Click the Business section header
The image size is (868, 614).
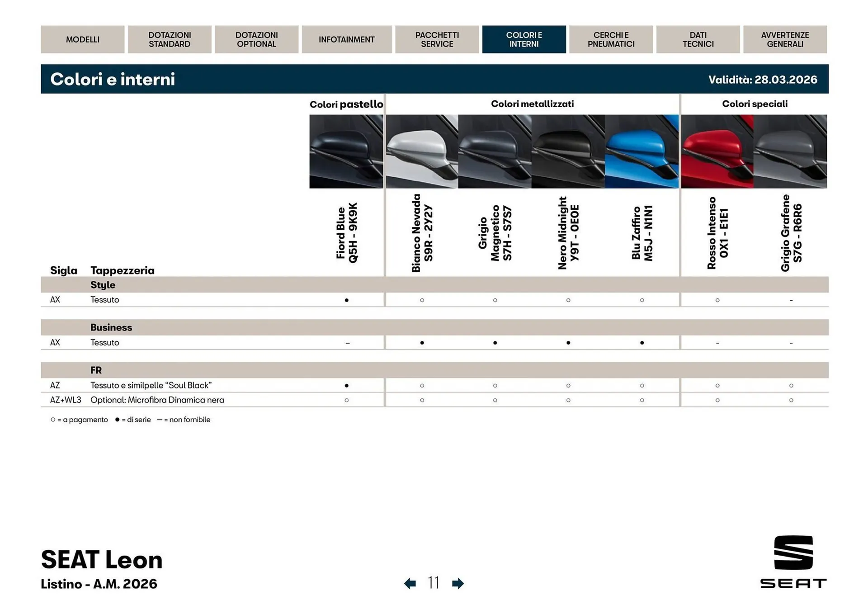pos(434,327)
